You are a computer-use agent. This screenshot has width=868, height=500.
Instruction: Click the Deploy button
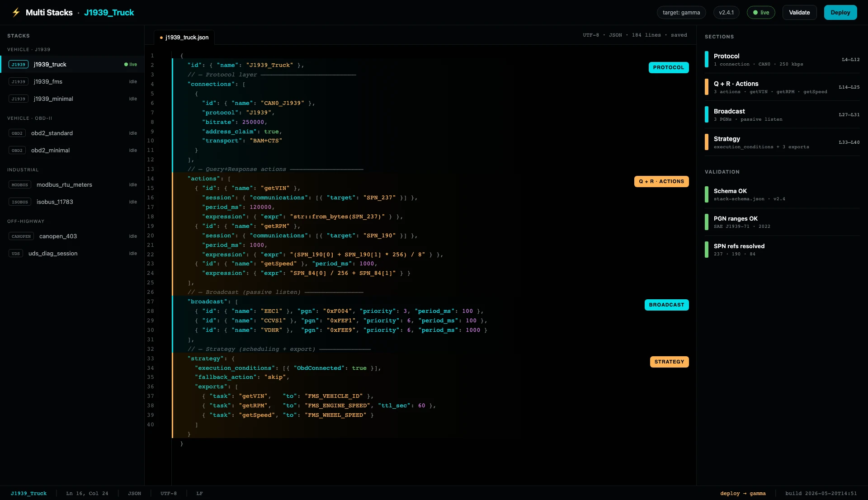[840, 12]
